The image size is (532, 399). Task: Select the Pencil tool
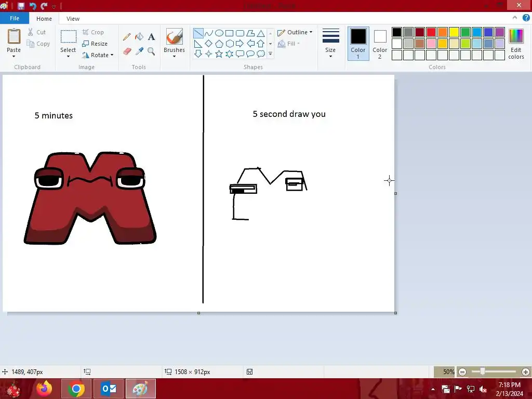[x=127, y=37]
